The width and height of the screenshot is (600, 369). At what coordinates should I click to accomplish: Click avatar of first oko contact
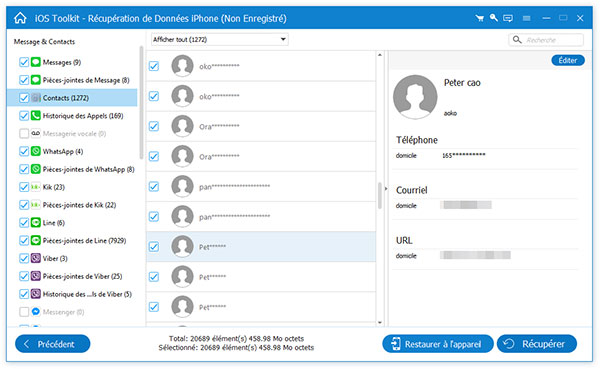tap(182, 66)
